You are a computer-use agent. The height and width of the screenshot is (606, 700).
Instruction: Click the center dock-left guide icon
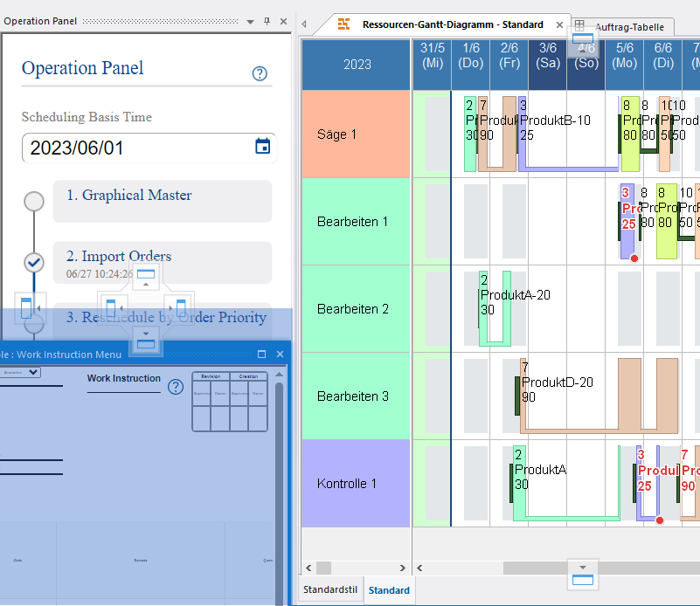pos(112,308)
